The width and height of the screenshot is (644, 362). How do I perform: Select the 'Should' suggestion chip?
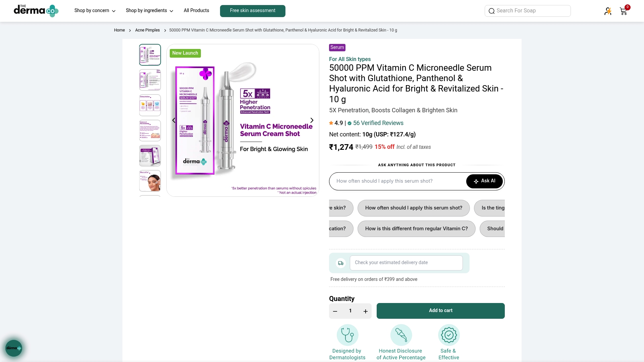(x=492, y=229)
